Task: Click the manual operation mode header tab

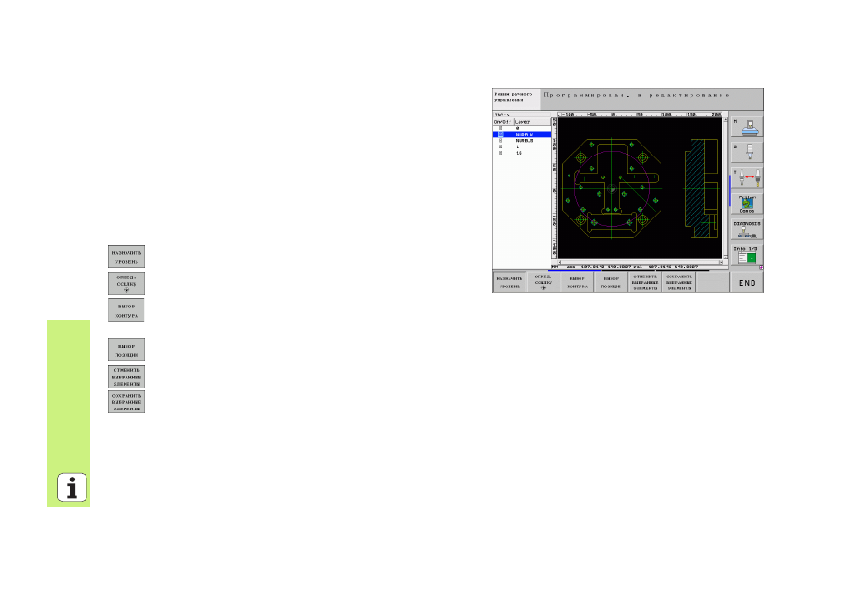Action: pos(515,98)
